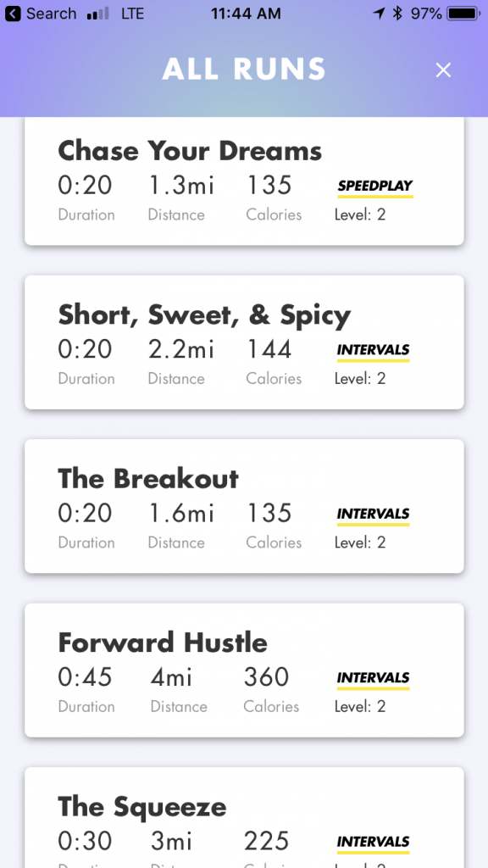
Task: Tap INTERVALS tag on The Breakout
Action: click(373, 514)
